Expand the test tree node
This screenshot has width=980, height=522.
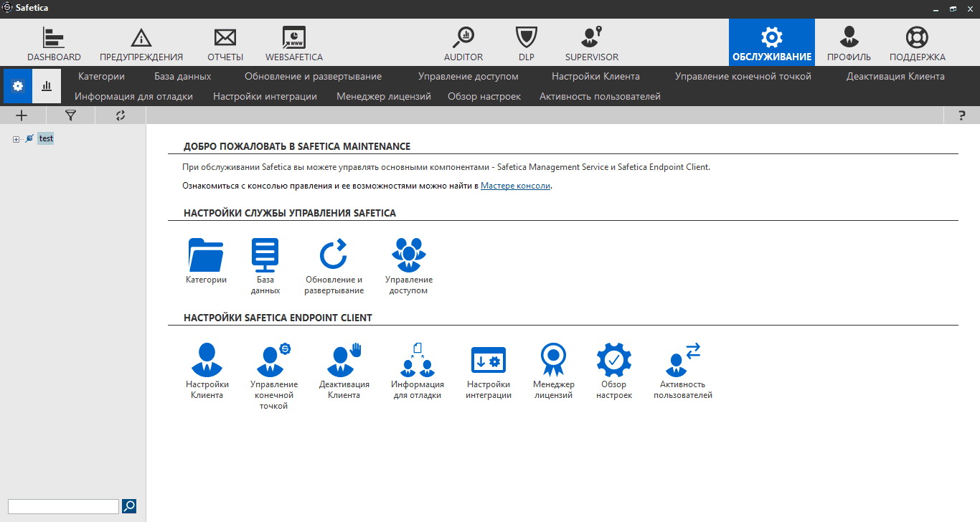coord(16,139)
